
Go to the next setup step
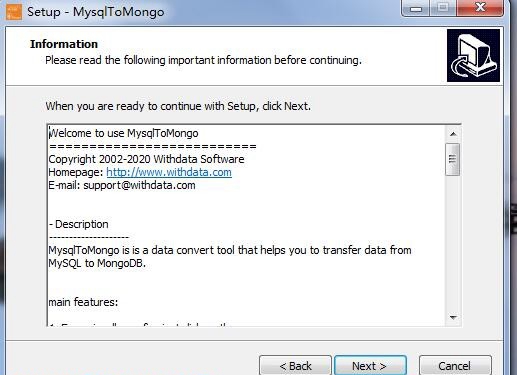point(370,366)
